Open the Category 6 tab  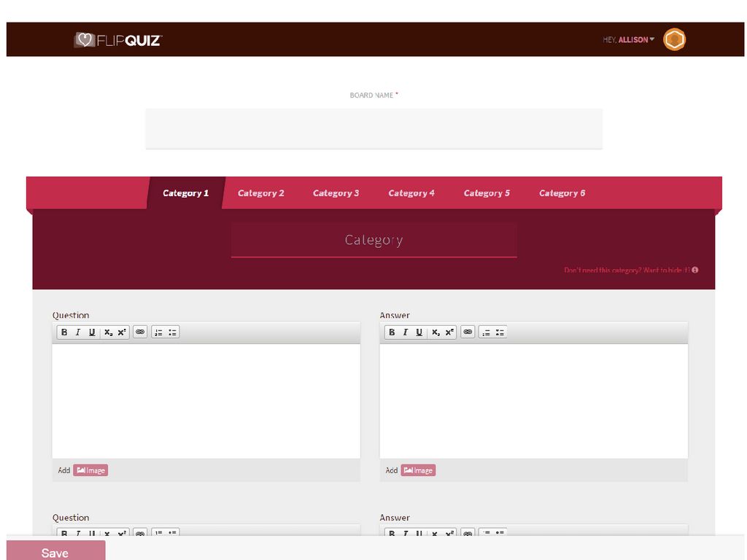(562, 193)
